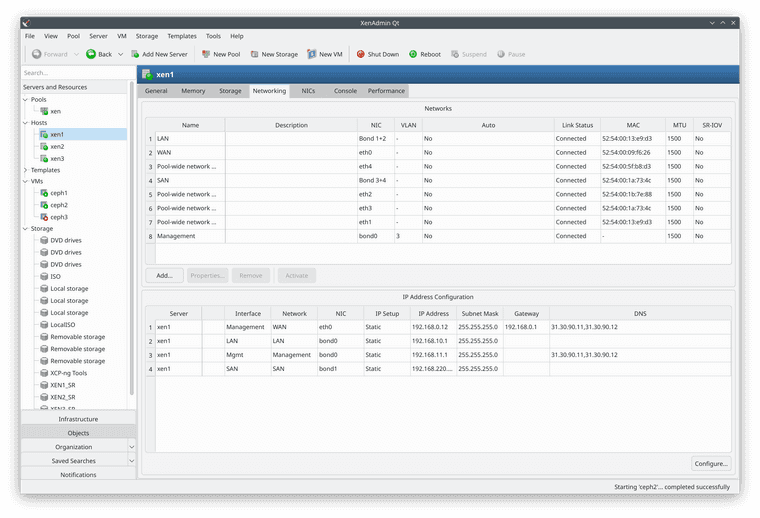Open the Storage menu
Image resolution: width=760 pixels, height=518 pixels.
(146, 36)
